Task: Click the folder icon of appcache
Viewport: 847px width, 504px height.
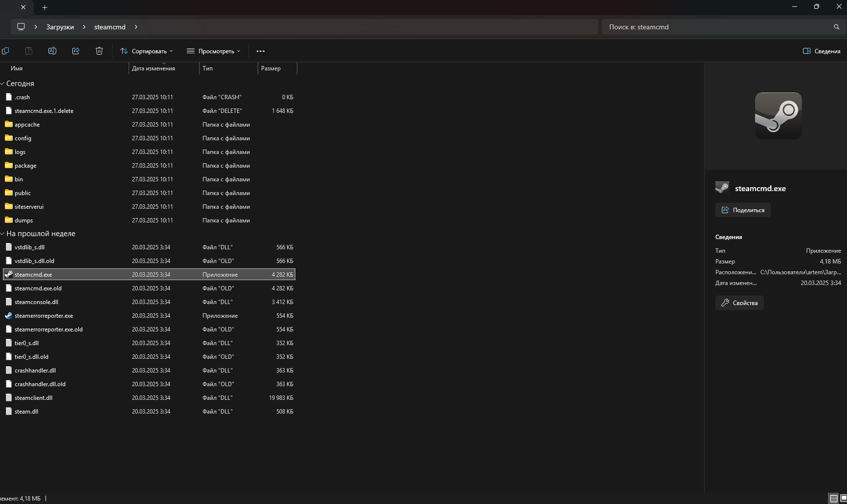Action: 9,124
